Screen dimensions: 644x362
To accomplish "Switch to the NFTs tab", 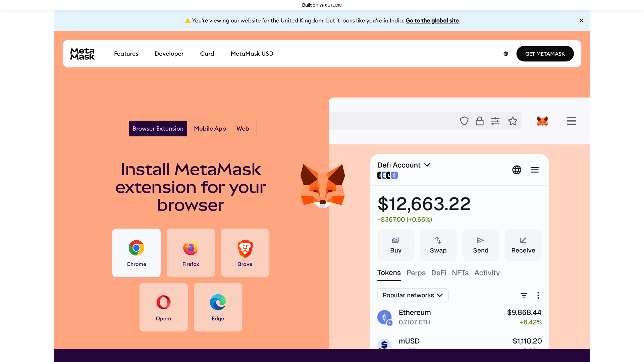I will coord(460,273).
